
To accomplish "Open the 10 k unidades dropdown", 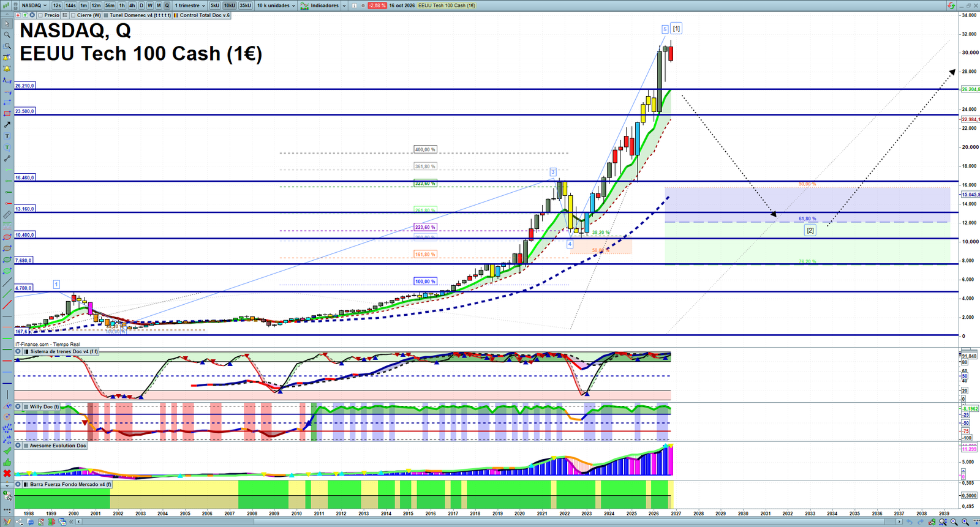I will pyautogui.click(x=276, y=6).
